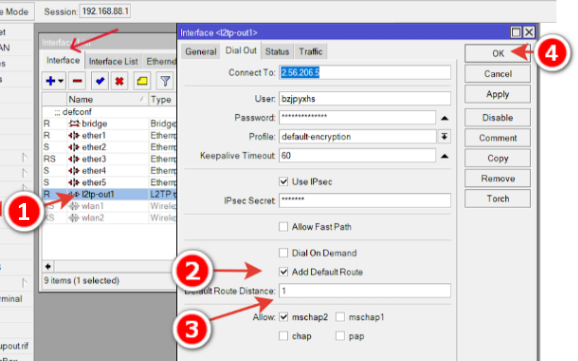The width and height of the screenshot is (578, 361).
Task: Click the Default Route Distance field
Action: pyautogui.click(x=365, y=291)
